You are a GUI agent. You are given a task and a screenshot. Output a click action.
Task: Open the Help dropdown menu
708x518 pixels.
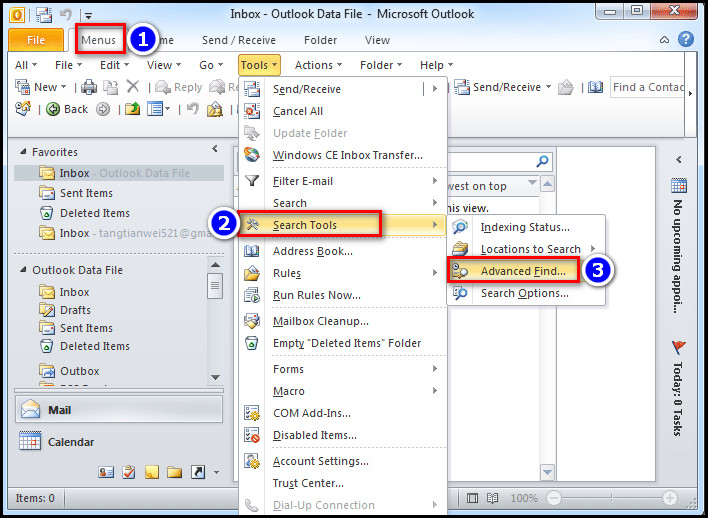point(436,65)
